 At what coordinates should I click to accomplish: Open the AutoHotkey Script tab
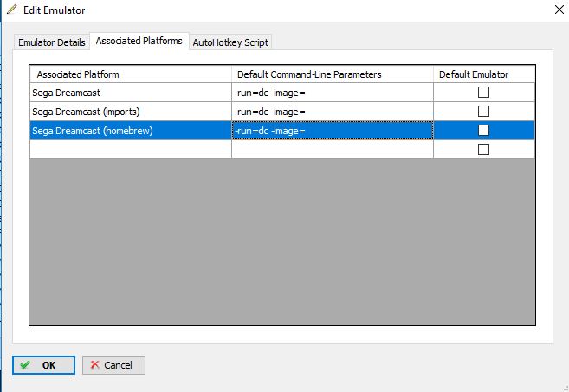[230, 42]
